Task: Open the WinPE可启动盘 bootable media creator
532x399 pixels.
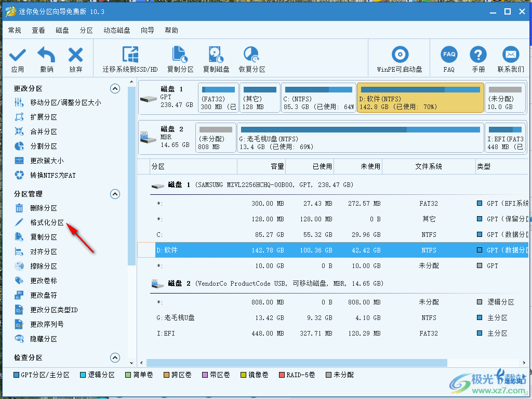Action: coord(400,57)
